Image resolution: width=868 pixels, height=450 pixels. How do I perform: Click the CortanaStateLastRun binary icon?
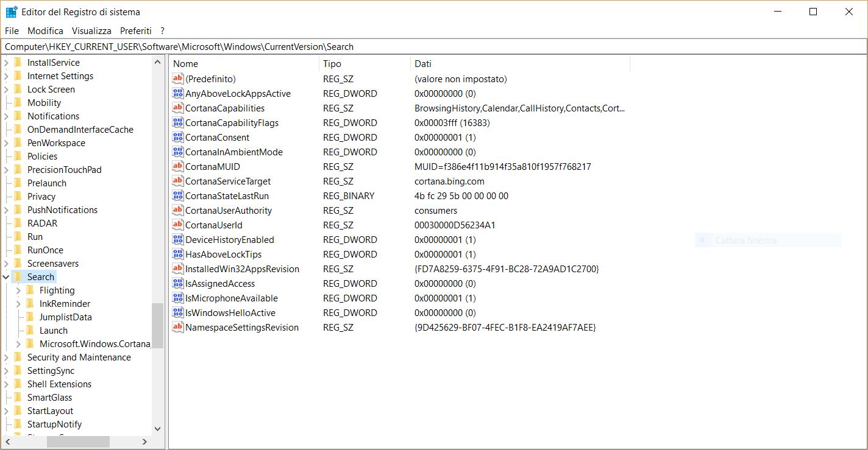178,195
